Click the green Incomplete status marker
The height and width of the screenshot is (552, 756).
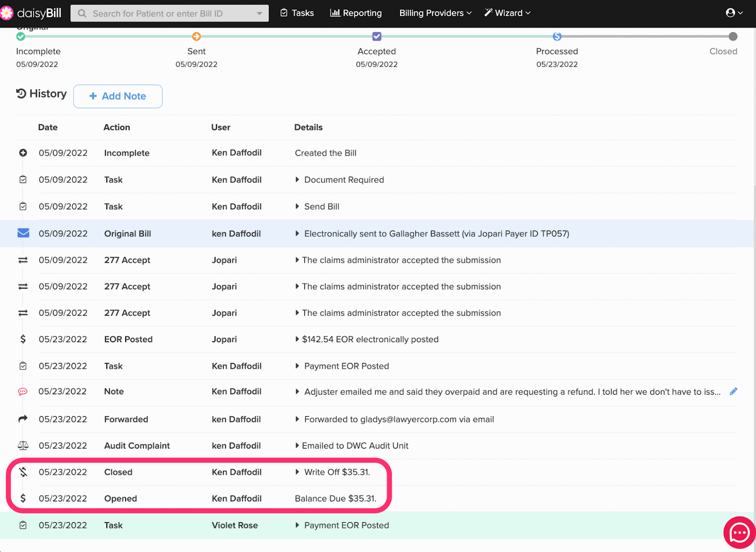tap(21, 36)
